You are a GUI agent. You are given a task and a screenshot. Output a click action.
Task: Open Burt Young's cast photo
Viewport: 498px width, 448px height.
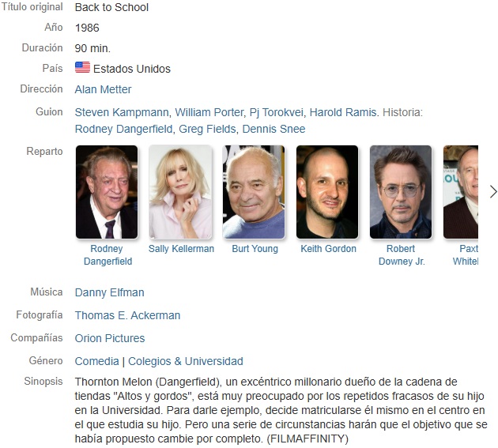254,192
